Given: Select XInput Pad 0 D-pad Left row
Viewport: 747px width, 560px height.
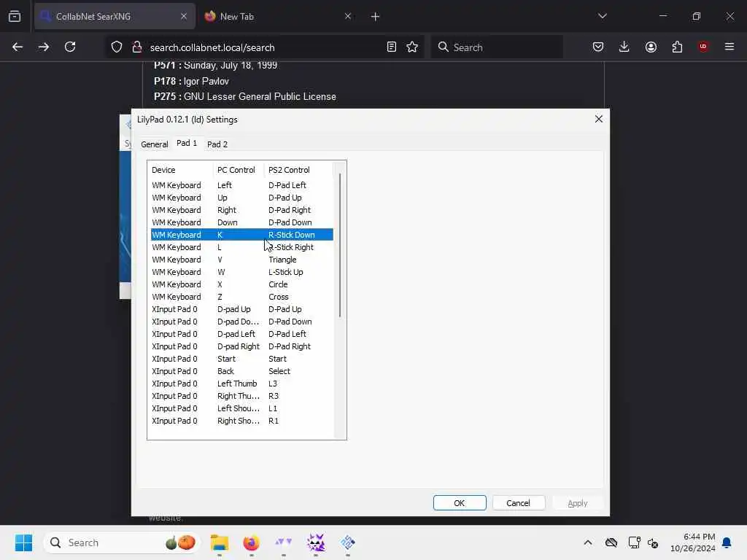Looking at the screenshot, I should point(242,334).
